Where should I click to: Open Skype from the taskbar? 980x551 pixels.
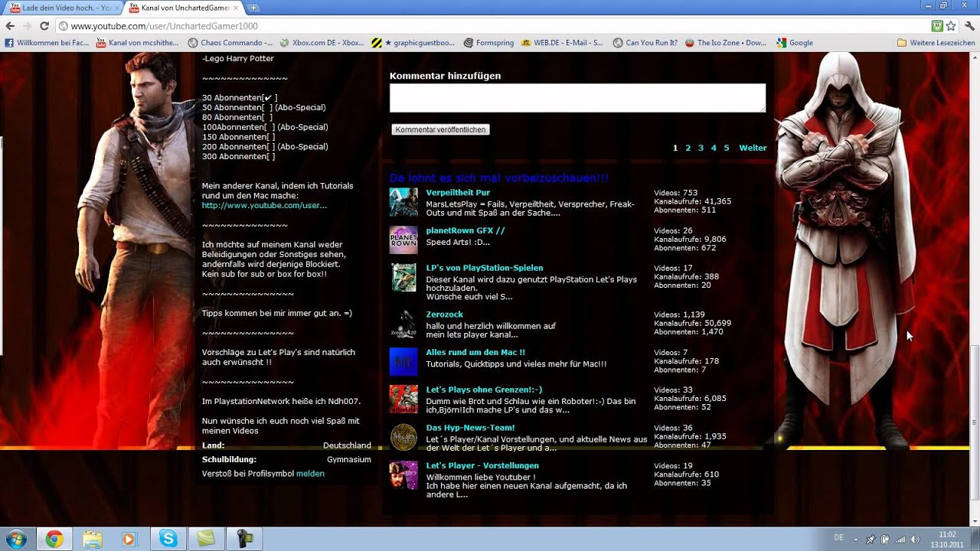168,539
